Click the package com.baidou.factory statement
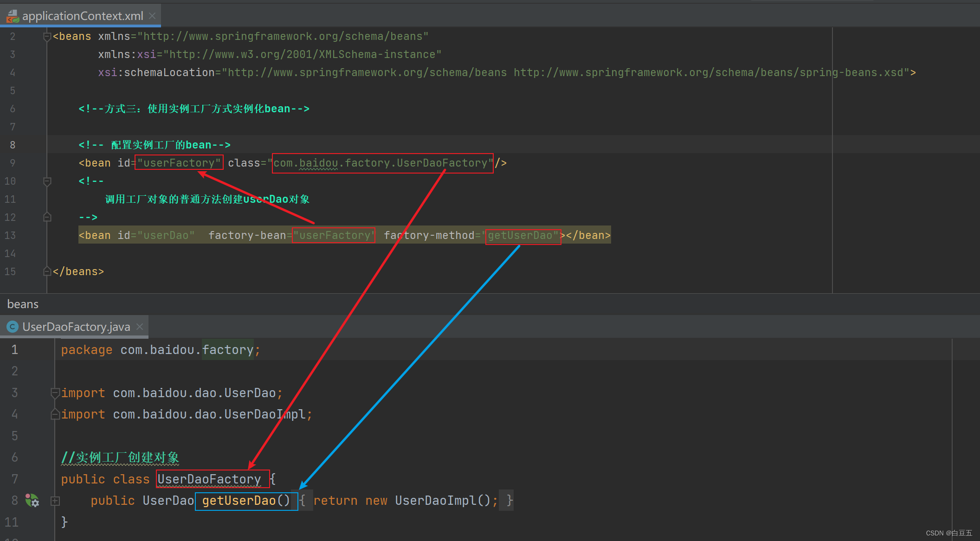The image size is (980, 541). (x=161, y=350)
